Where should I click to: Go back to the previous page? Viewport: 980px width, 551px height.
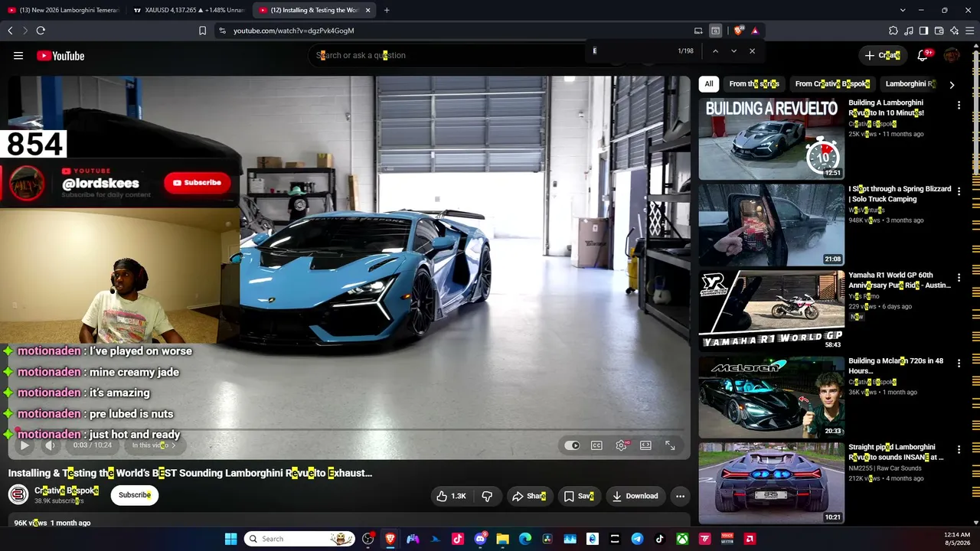[x=10, y=31]
